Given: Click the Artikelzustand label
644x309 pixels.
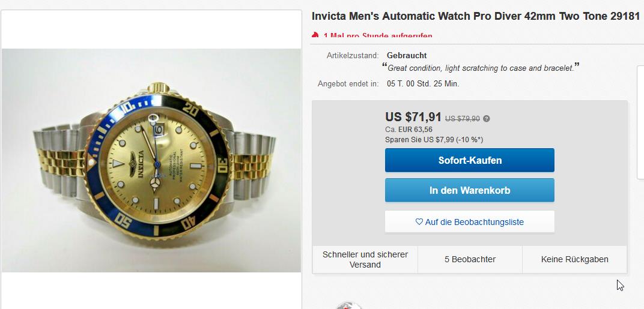Looking at the screenshot, I should click(x=353, y=55).
